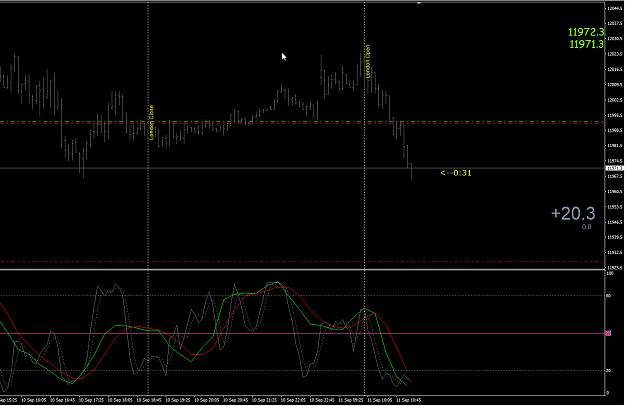Click the 100 level on oscillator scale
Screen dimensions: 625x406
point(609,273)
